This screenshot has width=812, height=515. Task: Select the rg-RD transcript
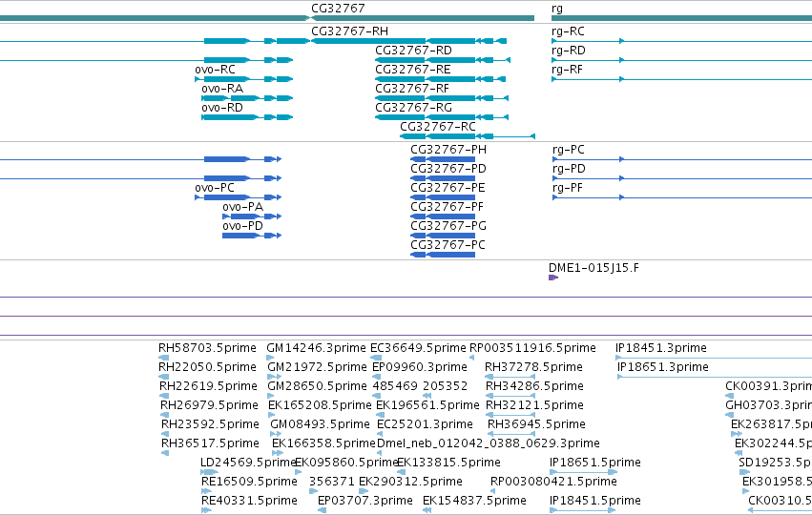[681, 60]
